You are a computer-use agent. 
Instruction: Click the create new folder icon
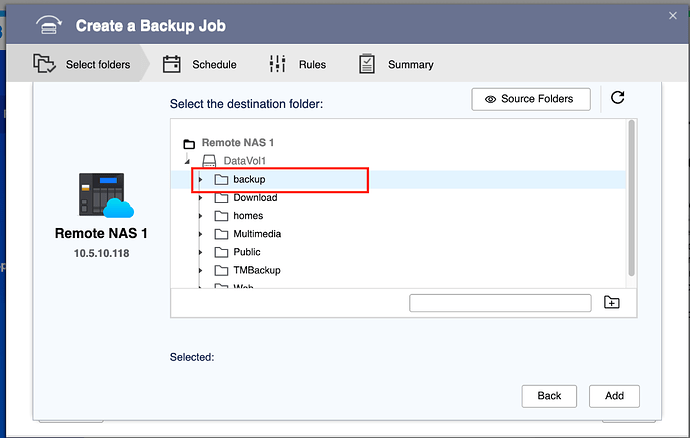tap(612, 303)
